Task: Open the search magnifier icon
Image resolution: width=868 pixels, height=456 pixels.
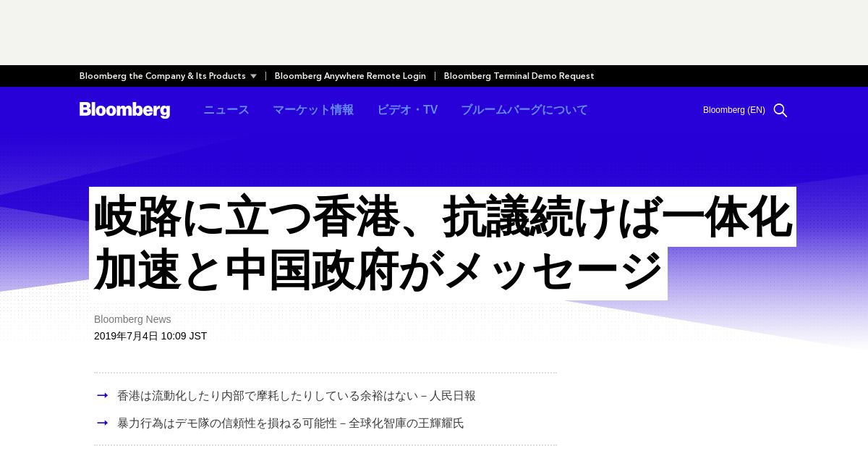Action: pyautogui.click(x=780, y=110)
